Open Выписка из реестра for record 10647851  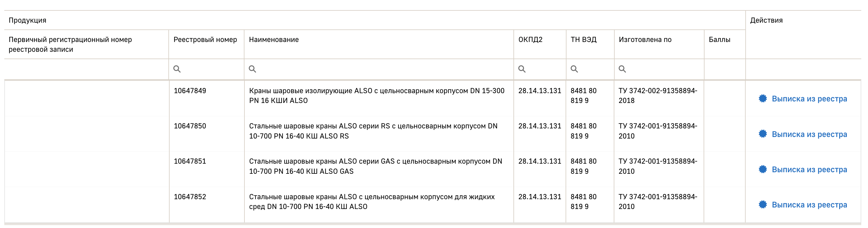click(809, 169)
